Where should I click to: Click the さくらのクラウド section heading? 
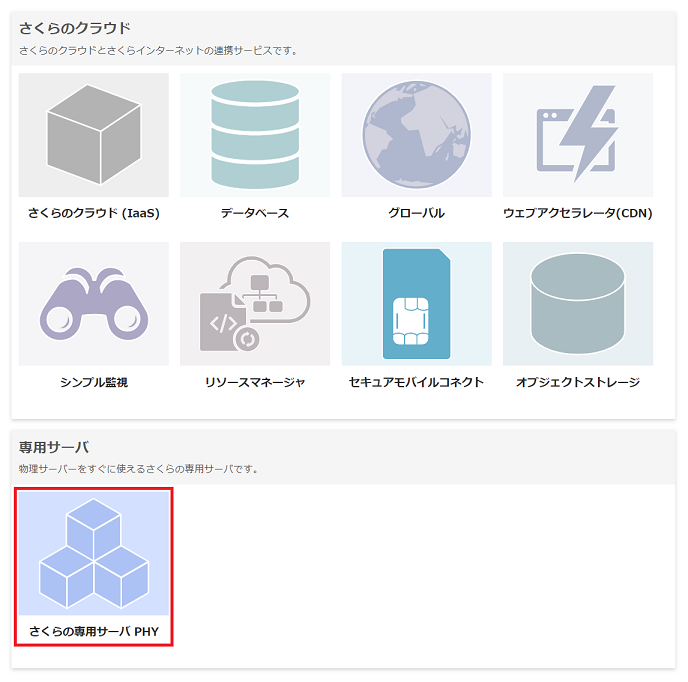(x=75, y=28)
